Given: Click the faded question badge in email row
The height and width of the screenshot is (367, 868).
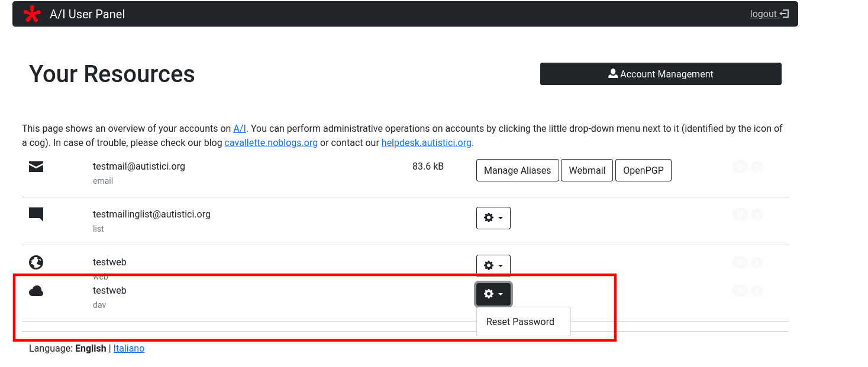Looking at the screenshot, I should (x=756, y=167).
